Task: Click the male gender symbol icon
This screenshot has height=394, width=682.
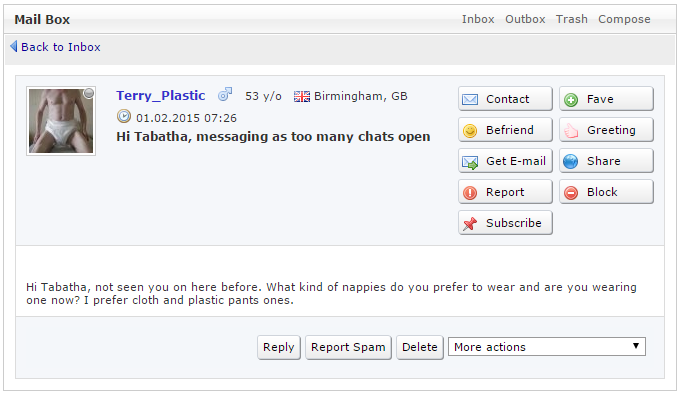Action: click(225, 94)
